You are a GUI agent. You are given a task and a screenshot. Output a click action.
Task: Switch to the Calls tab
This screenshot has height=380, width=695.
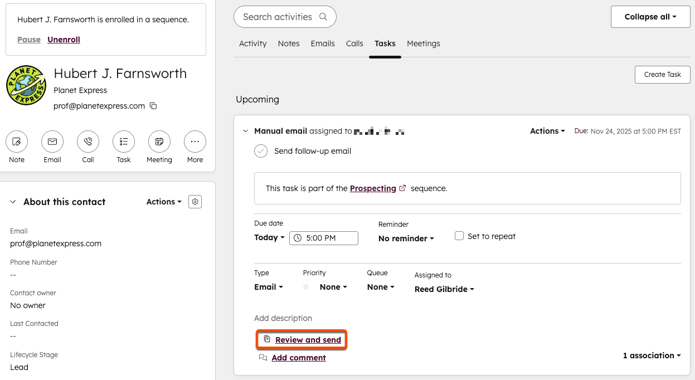[355, 43]
